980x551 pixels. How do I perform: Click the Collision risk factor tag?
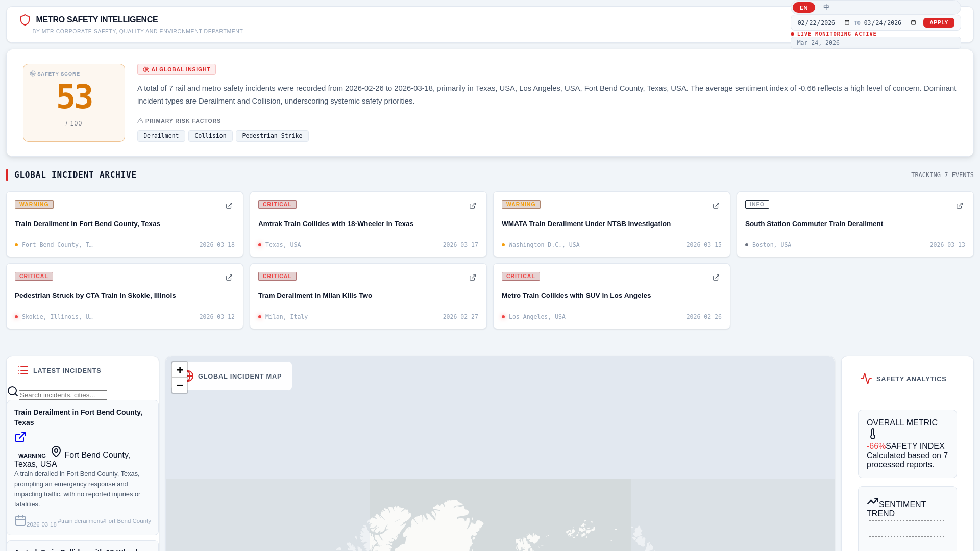210,136
